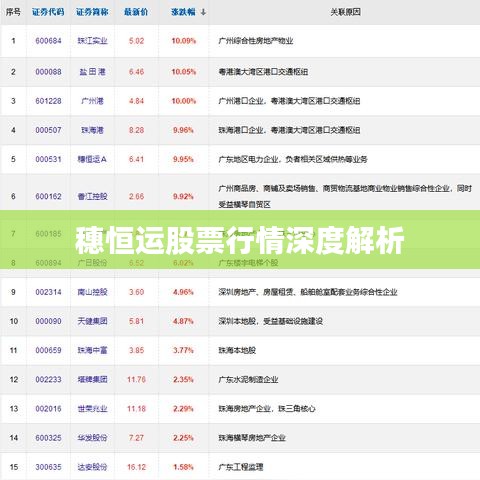Open the 华发股份 stock name link

pos(92,438)
